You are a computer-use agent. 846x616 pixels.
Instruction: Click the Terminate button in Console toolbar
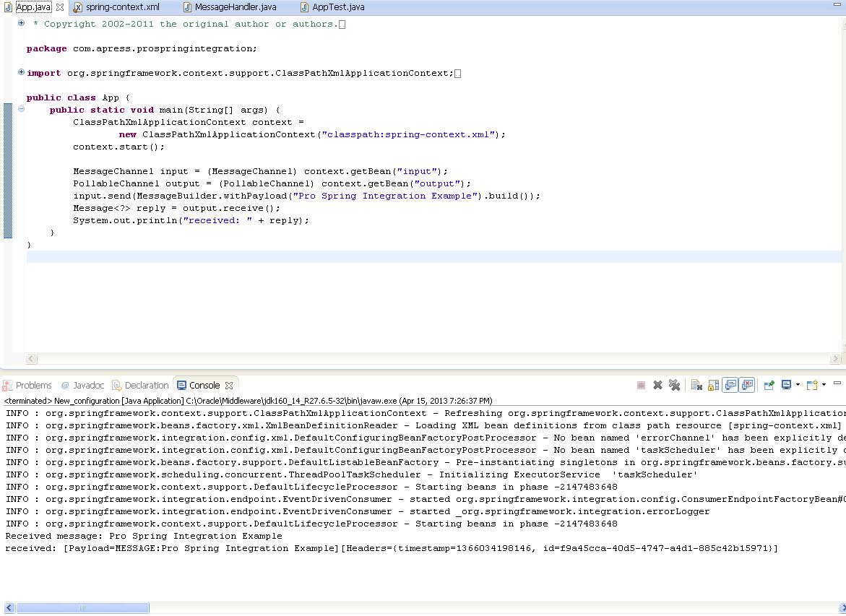[x=641, y=385]
